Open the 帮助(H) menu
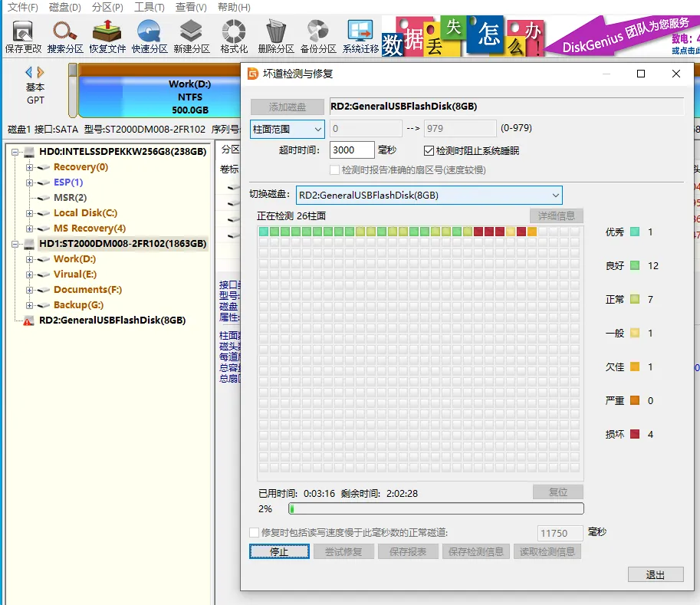The height and width of the screenshot is (605, 700). pyautogui.click(x=234, y=7)
